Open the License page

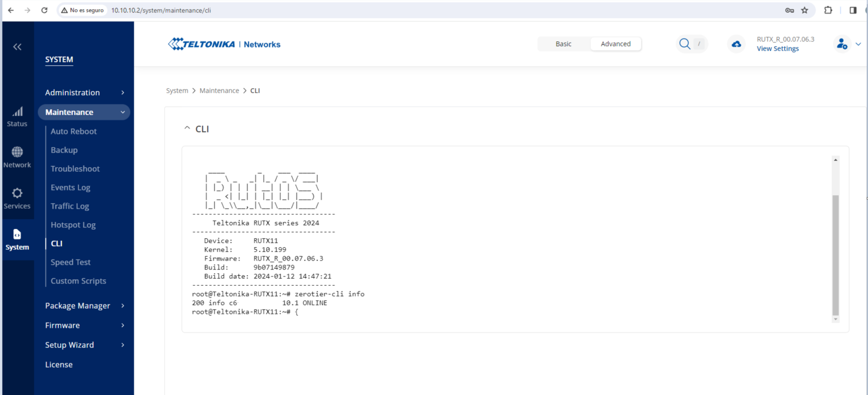point(59,365)
